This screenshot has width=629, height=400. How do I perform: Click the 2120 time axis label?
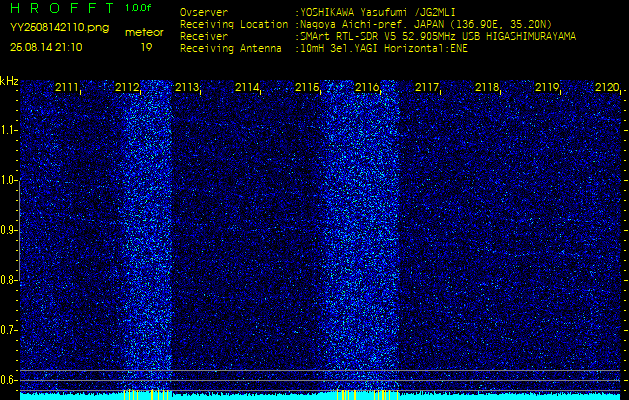tap(607, 87)
